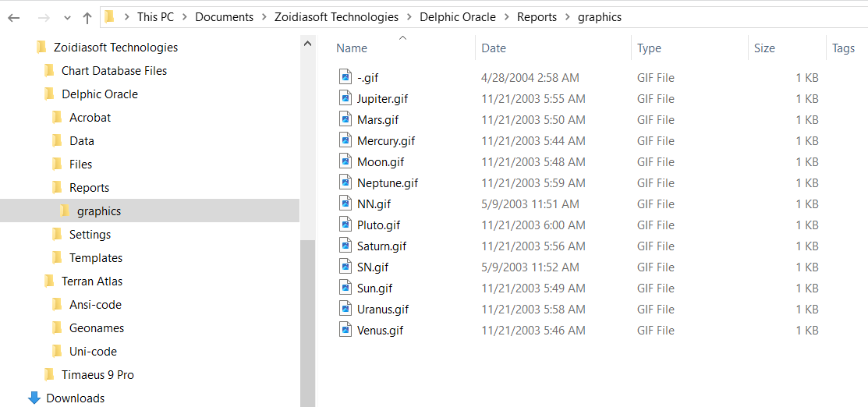
Task: Click the navigation pane scrollbar thumb
Action: [x=308, y=324]
